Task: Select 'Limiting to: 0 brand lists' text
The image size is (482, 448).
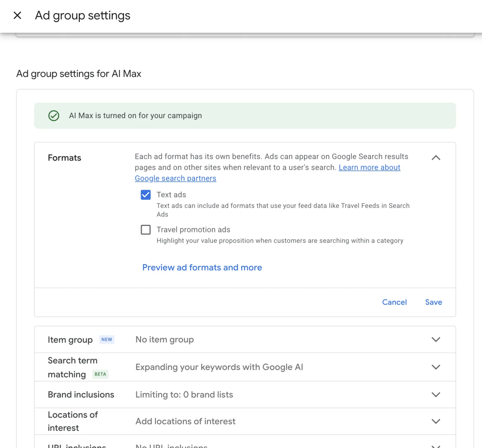Action: pyautogui.click(x=184, y=395)
